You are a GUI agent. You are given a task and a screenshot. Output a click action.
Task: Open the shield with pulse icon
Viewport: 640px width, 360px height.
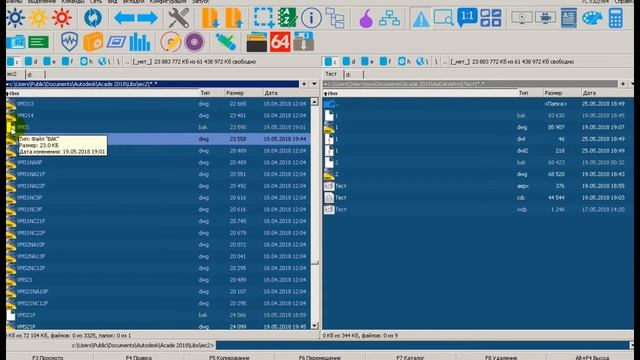[x=69, y=42]
